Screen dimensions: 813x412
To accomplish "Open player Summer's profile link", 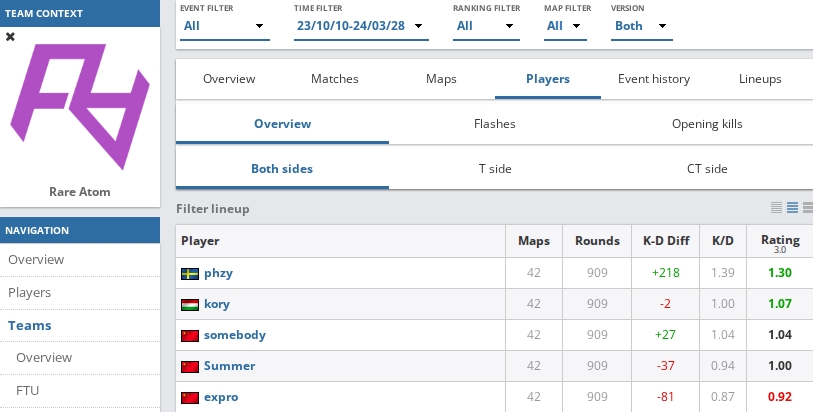I will pyautogui.click(x=230, y=366).
